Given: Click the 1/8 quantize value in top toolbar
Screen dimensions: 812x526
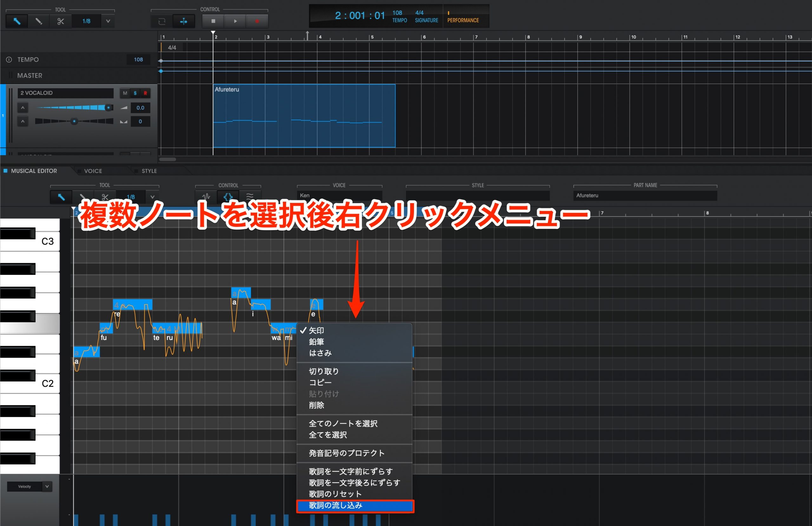Looking at the screenshot, I should [x=86, y=21].
